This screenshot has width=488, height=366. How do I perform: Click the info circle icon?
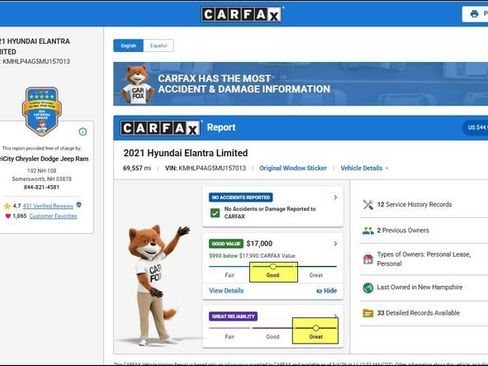(83, 132)
